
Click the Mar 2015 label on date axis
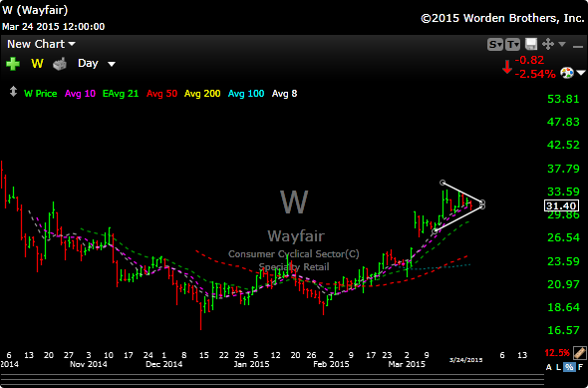click(407, 364)
